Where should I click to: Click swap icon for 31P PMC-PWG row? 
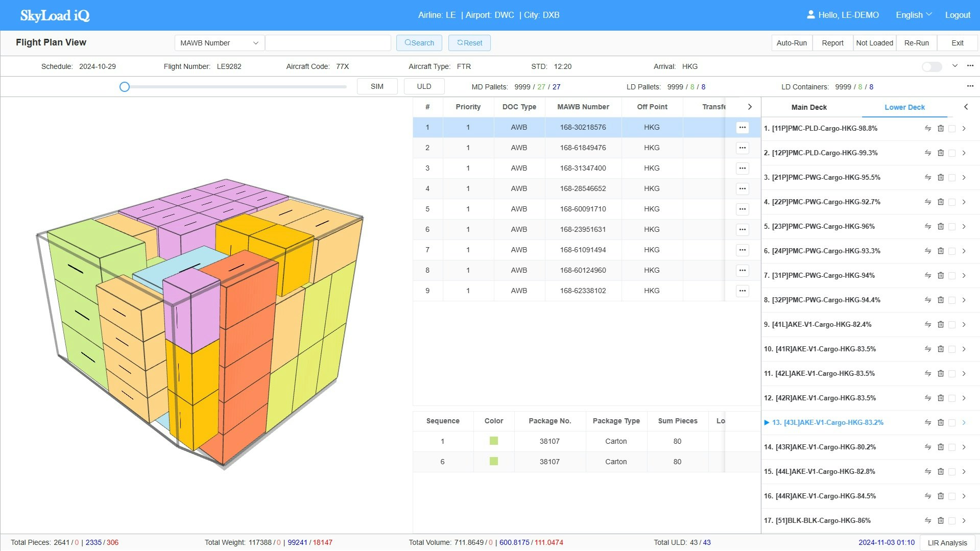click(928, 275)
